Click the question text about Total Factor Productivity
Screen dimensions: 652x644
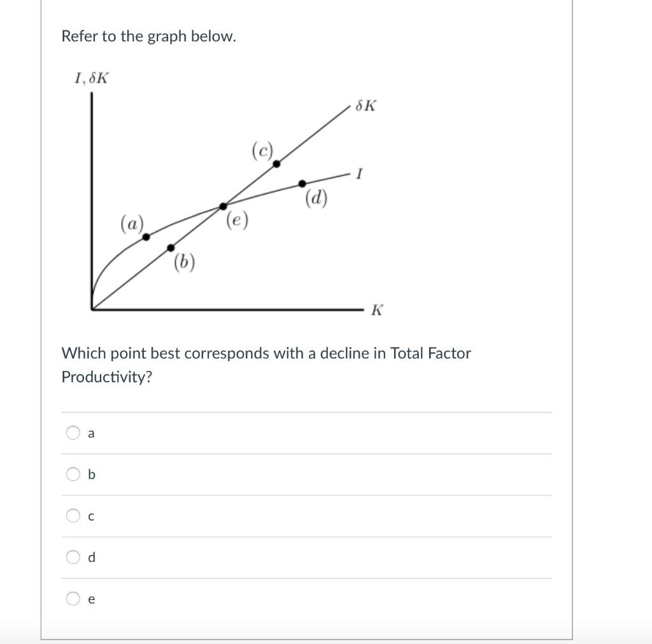coord(266,365)
